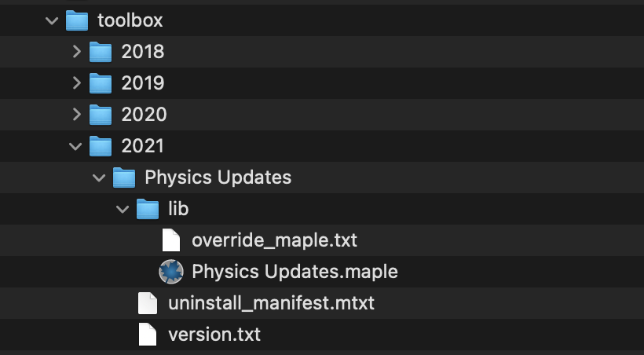Click the lib folder icon
Image resolution: width=644 pixels, height=355 pixels.
pyautogui.click(x=148, y=209)
